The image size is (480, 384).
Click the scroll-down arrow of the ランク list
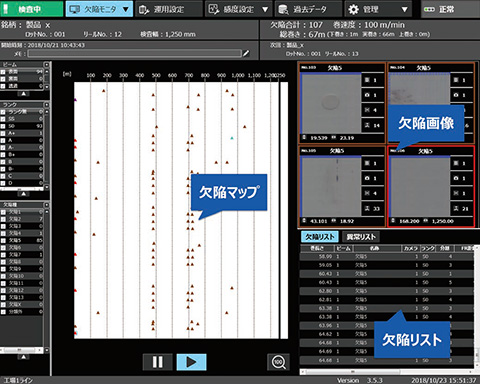47,187
